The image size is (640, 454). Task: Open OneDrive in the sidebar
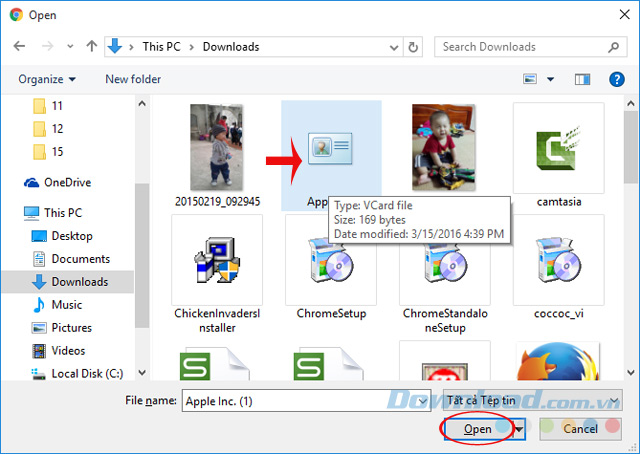pyautogui.click(x=58, y=182)
